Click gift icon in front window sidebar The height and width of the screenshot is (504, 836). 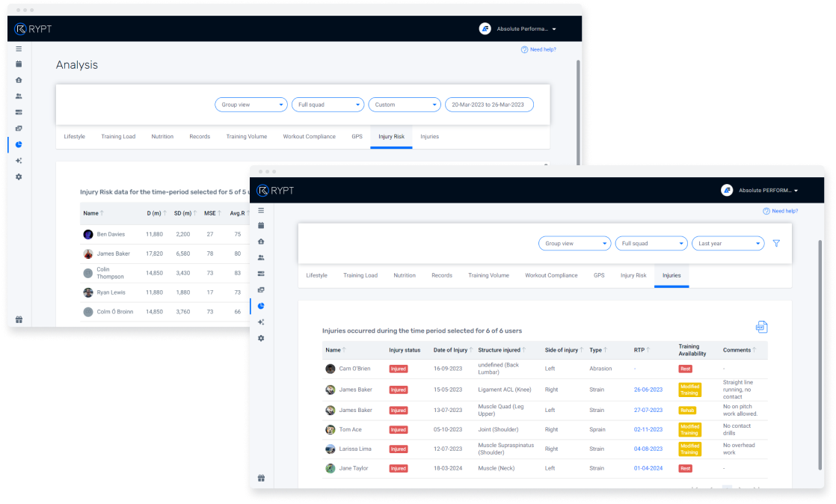point(261,478)
